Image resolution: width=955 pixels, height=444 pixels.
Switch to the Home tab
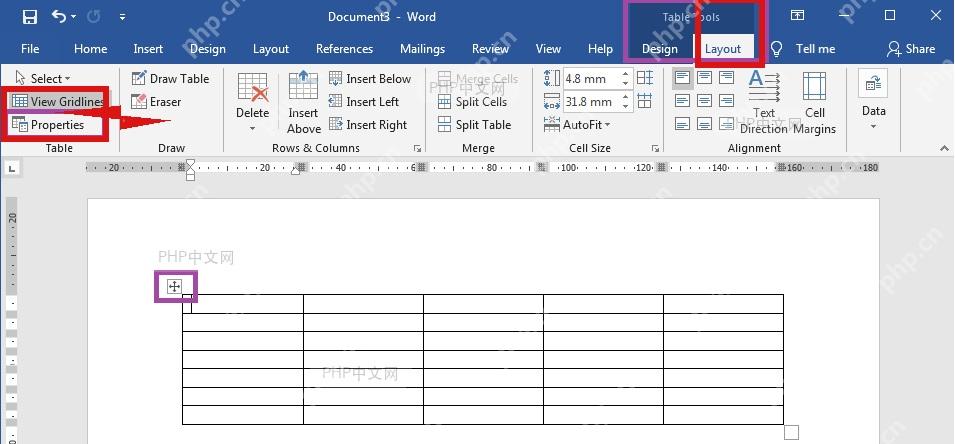90,49
